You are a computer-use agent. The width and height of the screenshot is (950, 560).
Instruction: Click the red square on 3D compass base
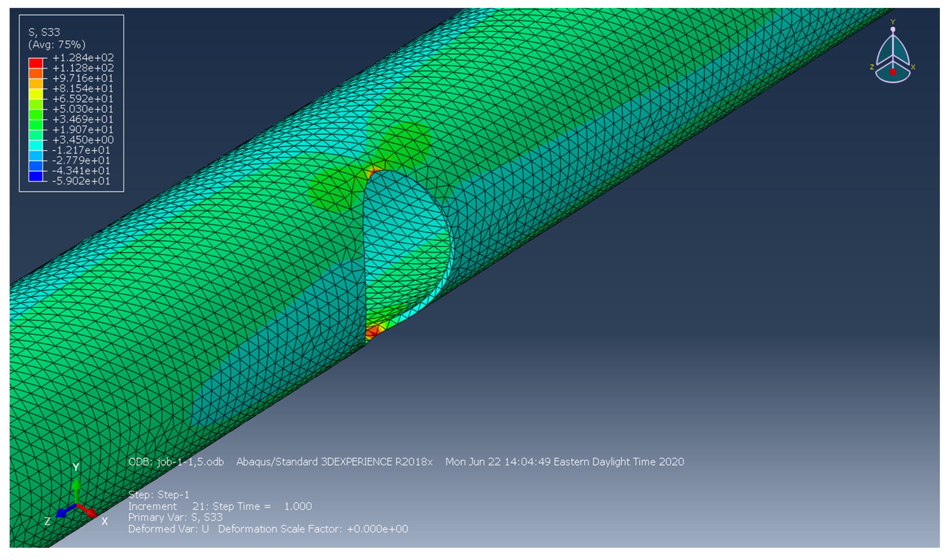coord(893,72)
